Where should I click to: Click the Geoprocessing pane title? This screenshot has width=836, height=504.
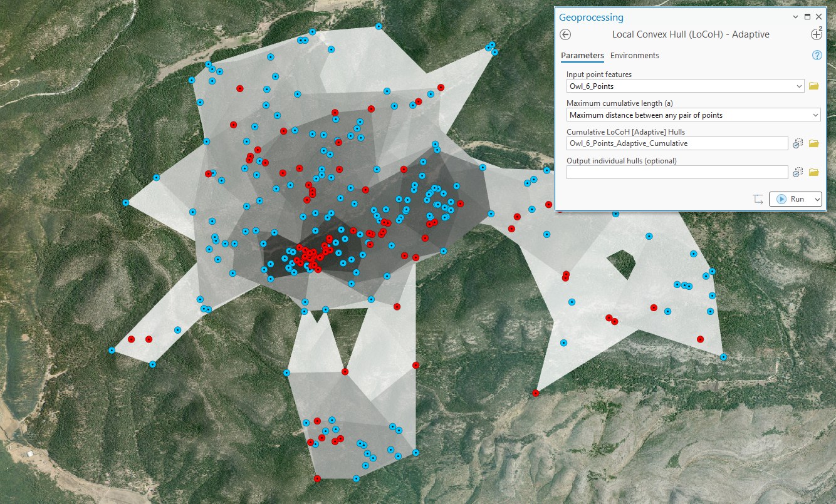(591, 18)
